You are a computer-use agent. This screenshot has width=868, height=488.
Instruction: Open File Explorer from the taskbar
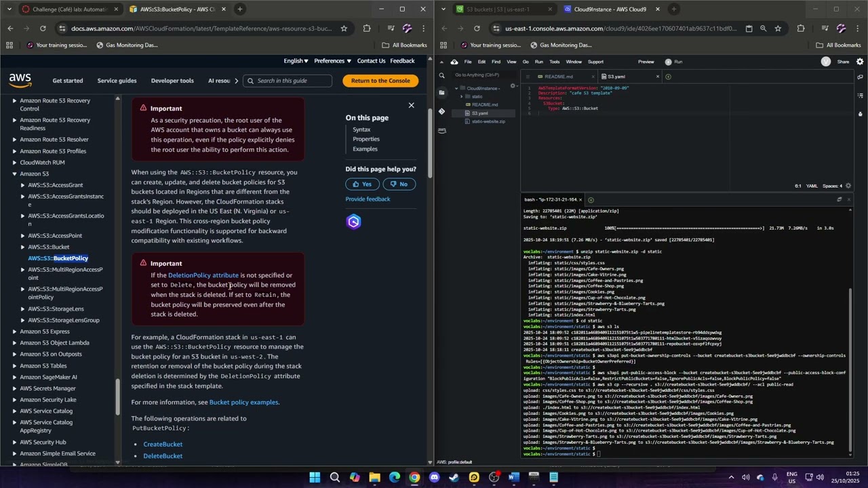pyautogui.click(x=374, y=477)
